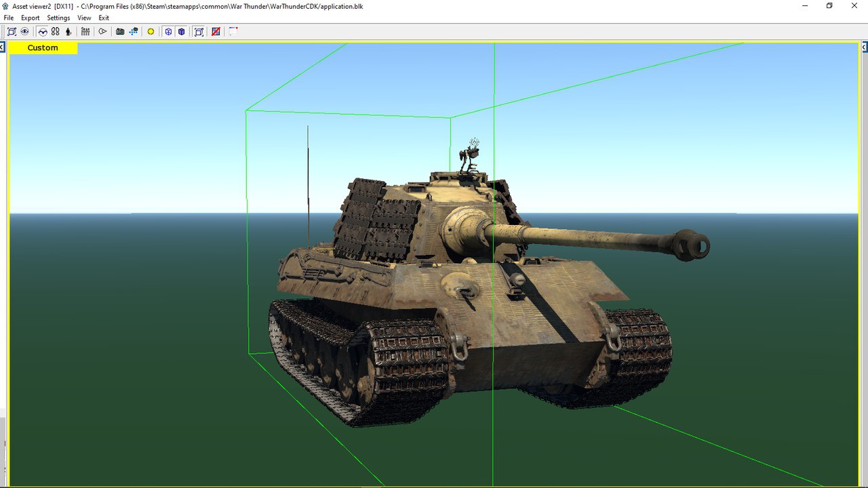Click the eye view icon in toolbar
868x488 pixels.
[24, 32]
